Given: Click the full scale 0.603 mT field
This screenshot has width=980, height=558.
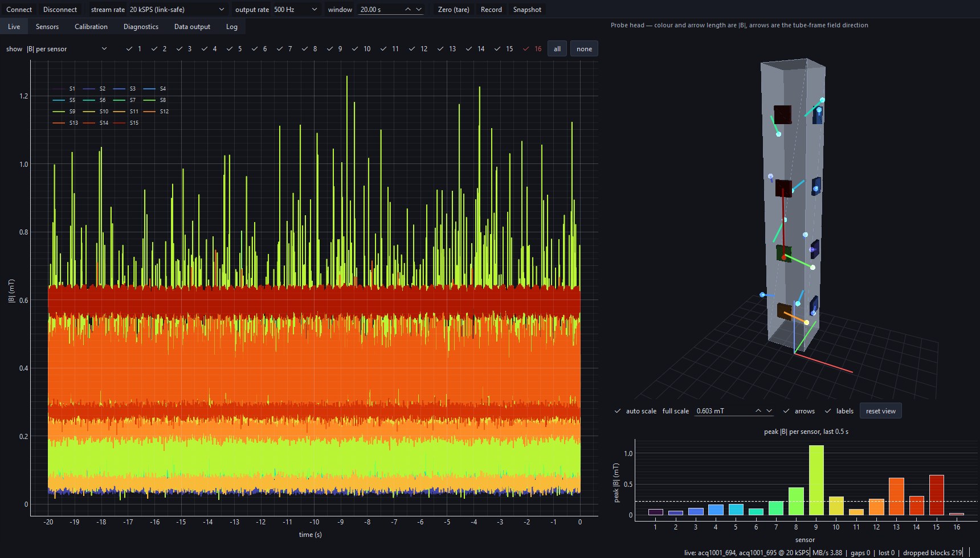Looking at the screenshot, I should coord(724,411).
